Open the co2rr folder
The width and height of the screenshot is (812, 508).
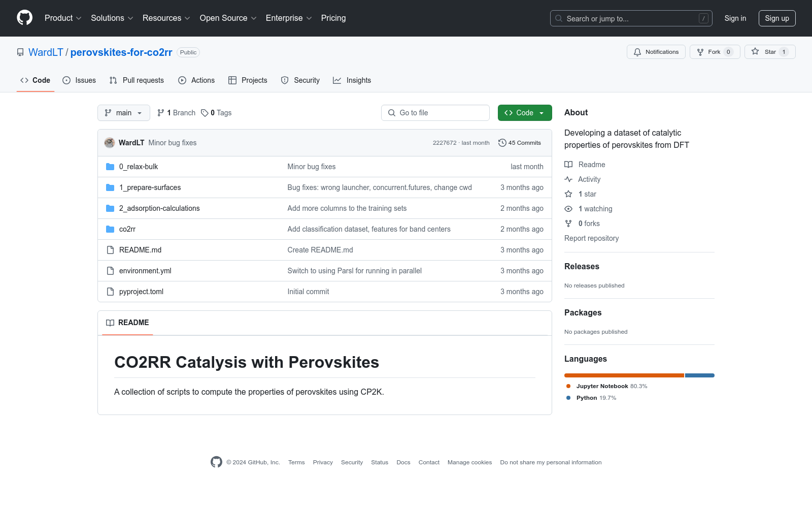tap(127, 229)
